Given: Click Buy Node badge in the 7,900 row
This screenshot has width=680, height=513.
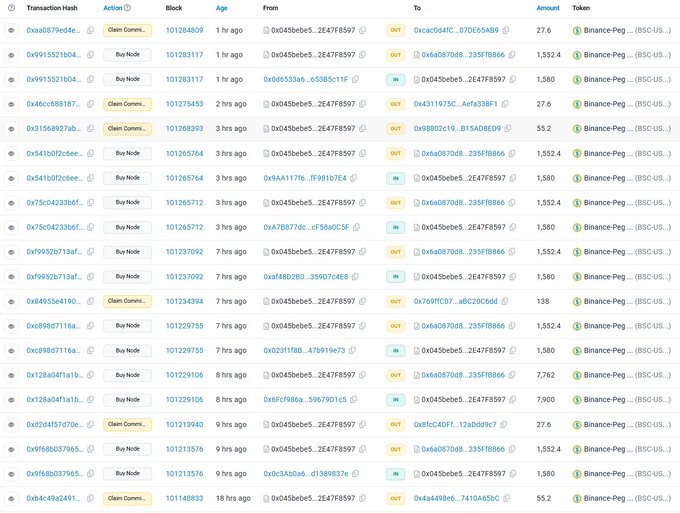Looking at the screenshot, I should point(128,400).
